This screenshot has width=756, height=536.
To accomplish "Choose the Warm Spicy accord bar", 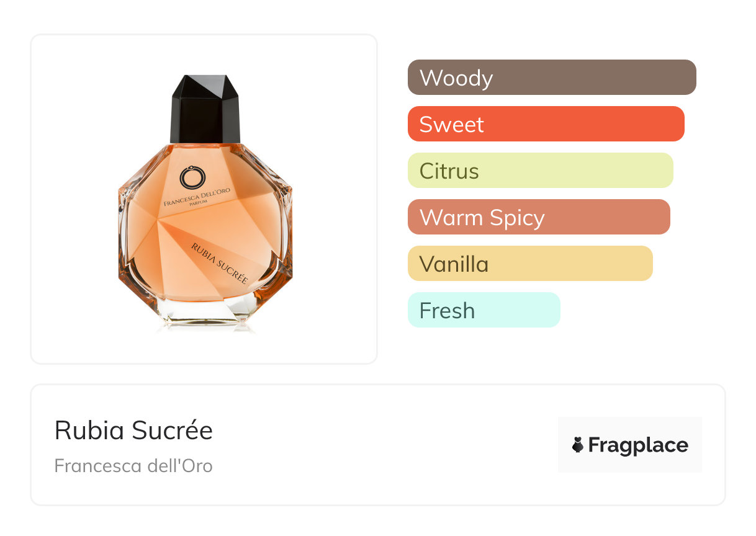I will point(538,217).
